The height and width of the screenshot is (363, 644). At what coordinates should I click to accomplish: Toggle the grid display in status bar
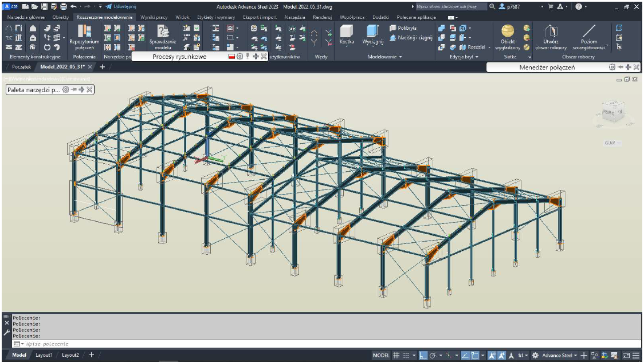[396, 356]
